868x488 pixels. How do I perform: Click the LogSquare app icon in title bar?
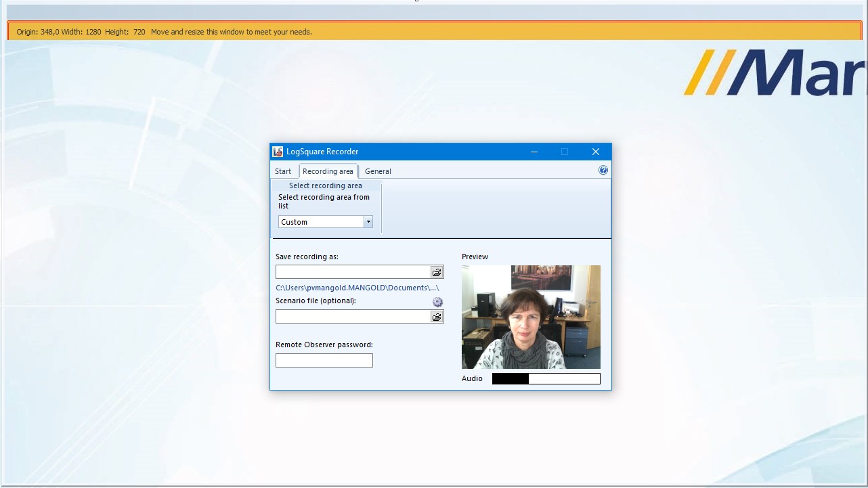coord(278,152)
